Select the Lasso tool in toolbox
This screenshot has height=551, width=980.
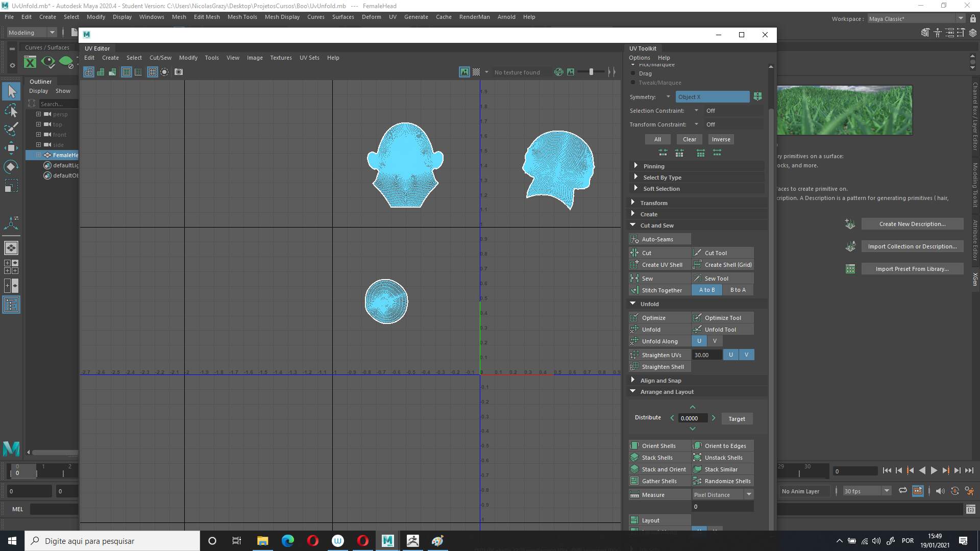pos(11,110)
